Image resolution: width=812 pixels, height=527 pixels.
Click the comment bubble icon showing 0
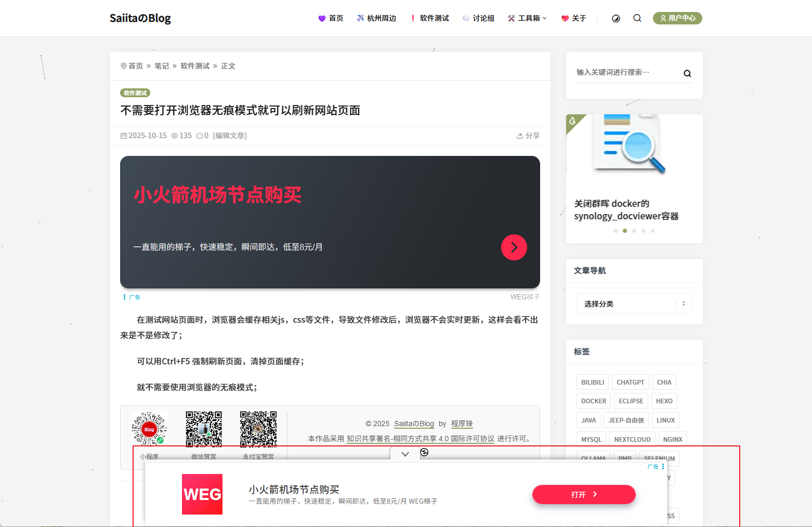pos(201,136)
